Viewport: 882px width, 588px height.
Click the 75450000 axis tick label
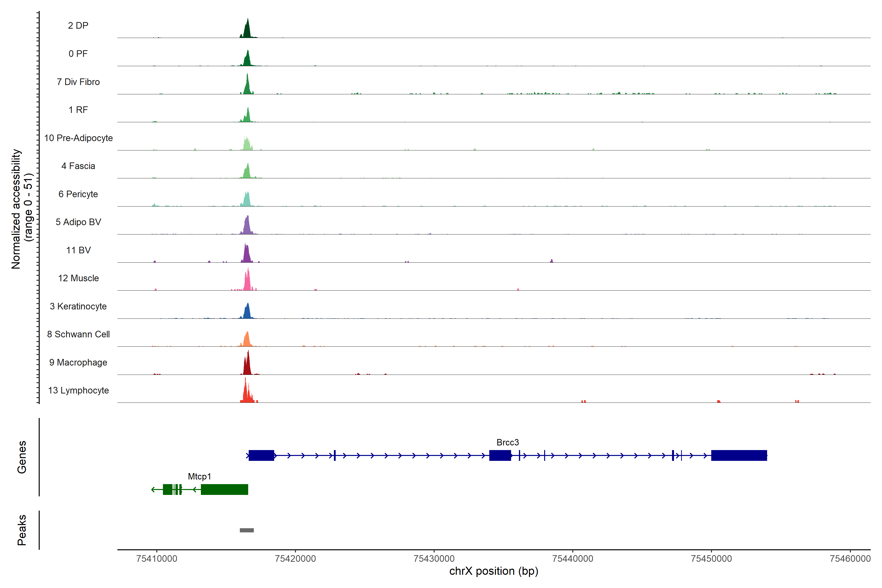[x=711, y=559]
